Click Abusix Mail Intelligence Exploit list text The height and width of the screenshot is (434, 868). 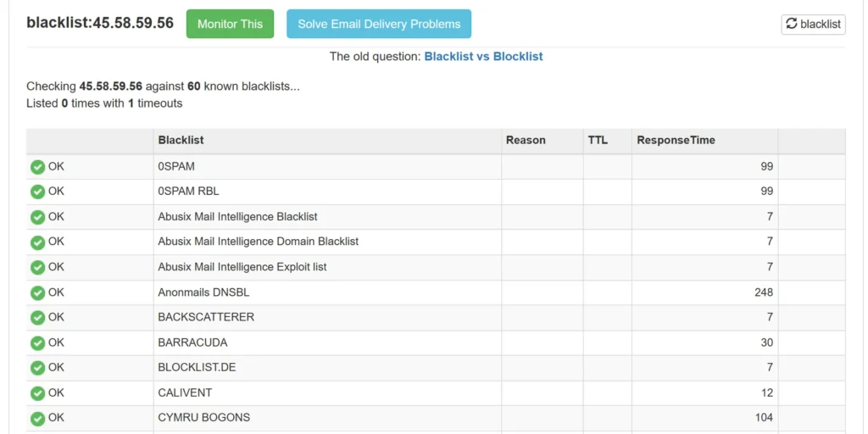pyautogui.click(x=242, y=267)
